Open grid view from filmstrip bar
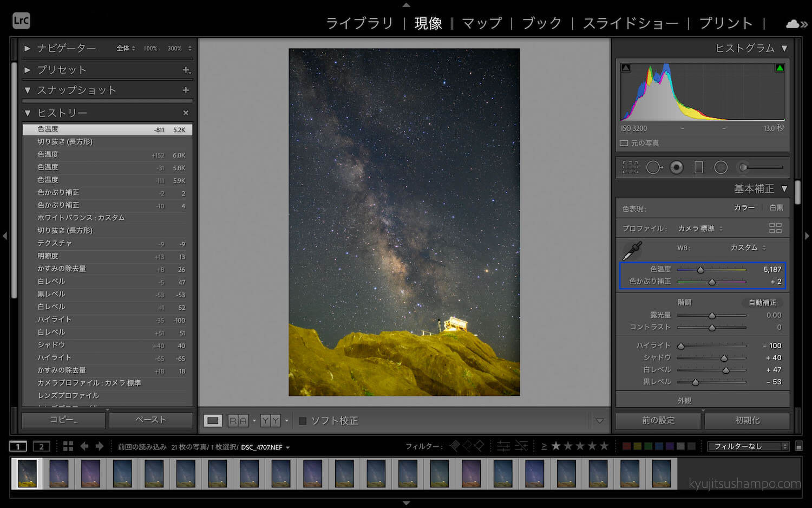This screenshot has height=508, width=812. coord(68,446)
